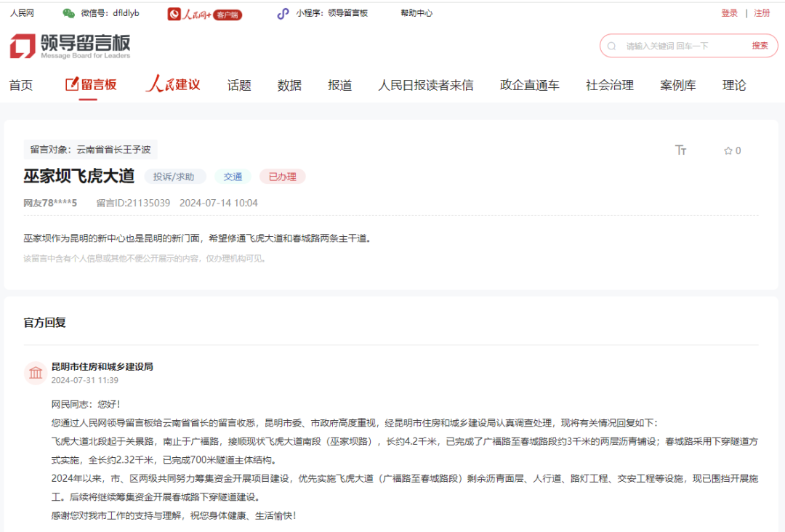Click the 注册 link
Screen dimensions: 785x532
(762, 13)
